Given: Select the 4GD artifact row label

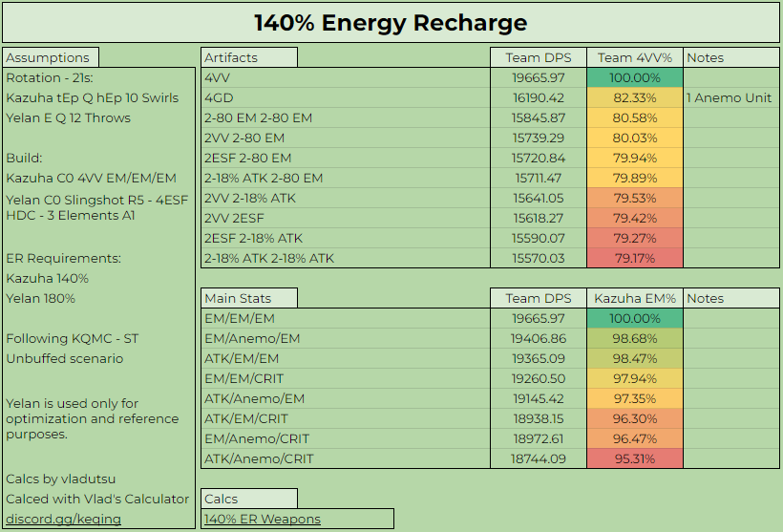Looking at the screenshot, I should coord(345,97).
